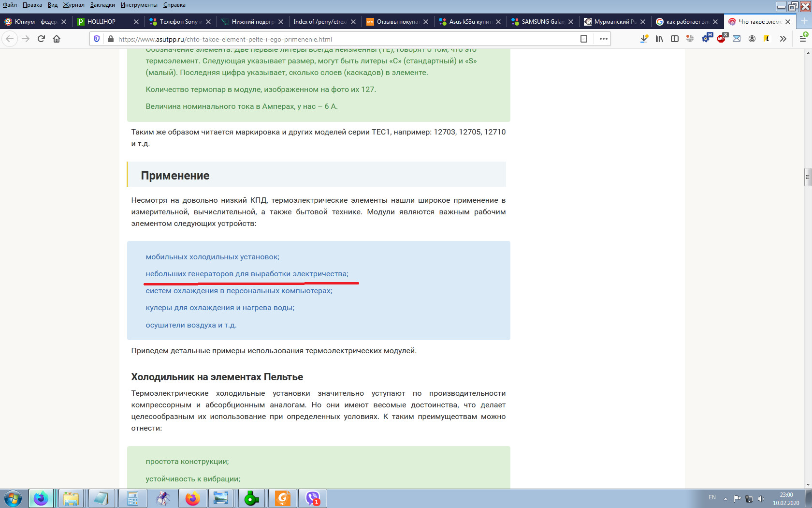Expand the page actions three-dot menu

[x=603, y=39]
